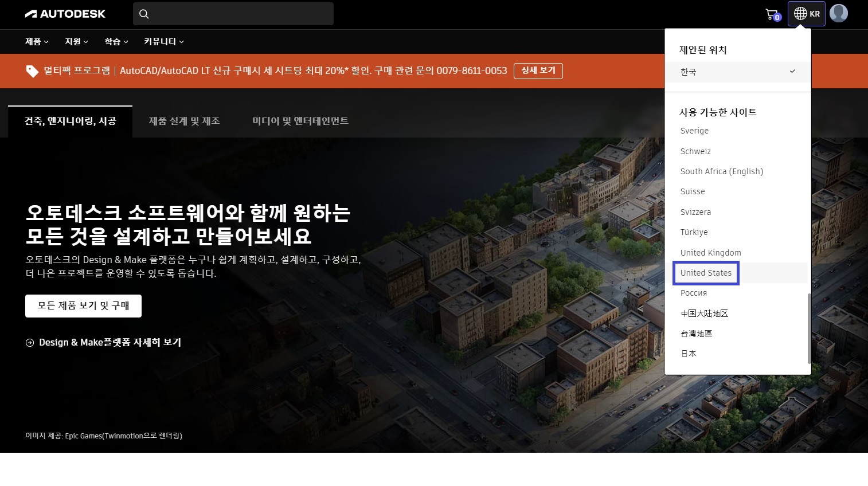Choose Россия site
The width and height of the screenshot is (868, 486).
coord(694,293)
